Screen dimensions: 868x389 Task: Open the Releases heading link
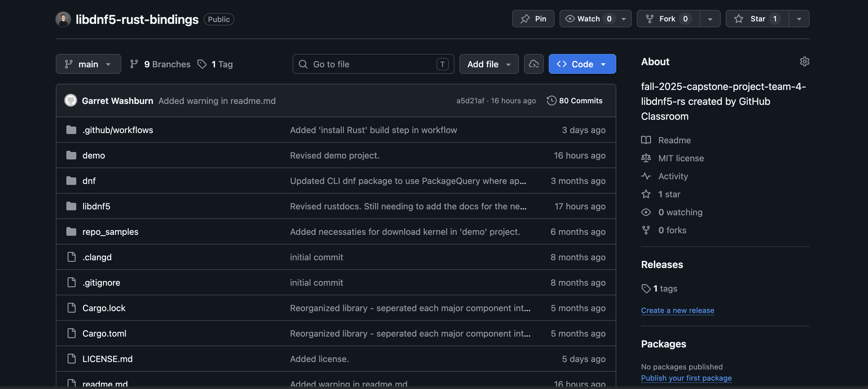click(662, 265)
